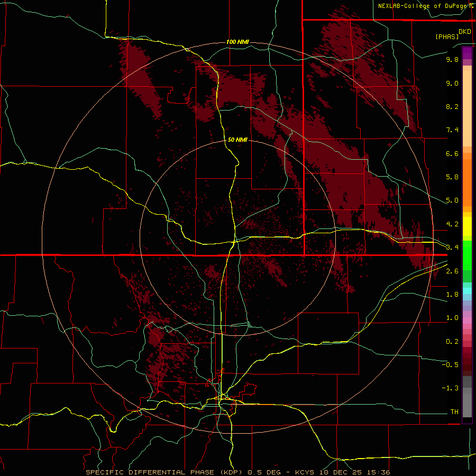Screen dimensions: 476x476
Task: Pick the pink swatch on color scale
Action: (467, 321)
